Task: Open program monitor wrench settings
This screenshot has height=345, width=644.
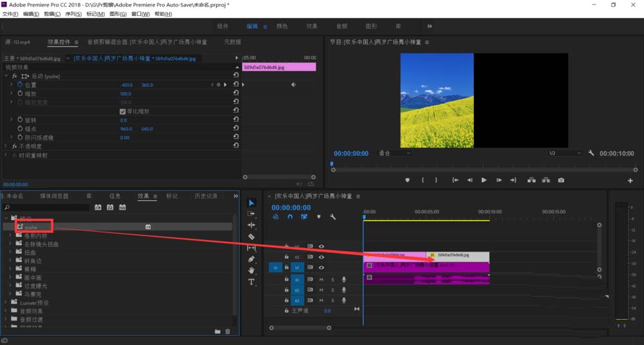Action: (591, 153)
